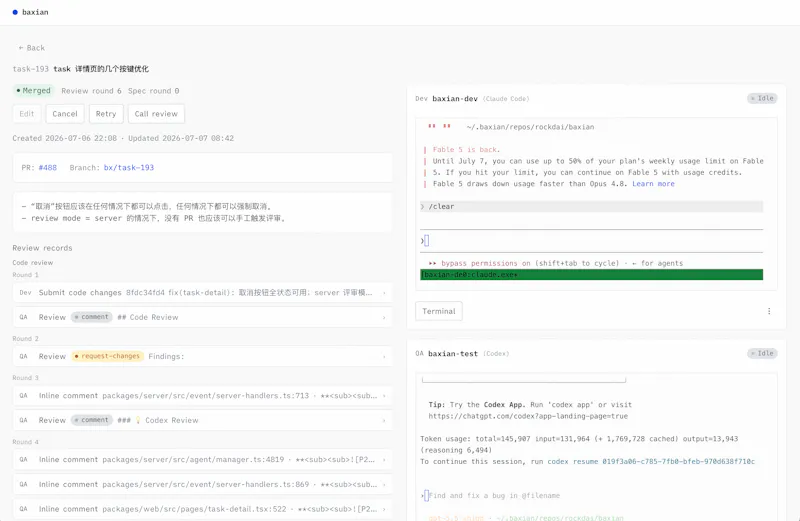Focus the baxian-dev terminal prompt input
Image resolution: width=800 pixels, height=521 pixels.
(x=591, y=241)
